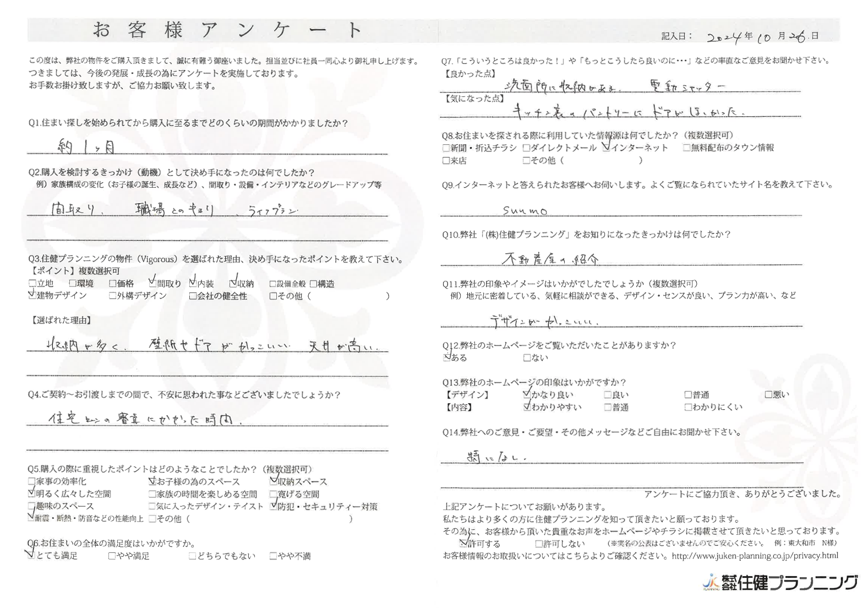The height and width of the screenshot is (608, 868).
Task: Check the 外構デザイン checkbox
Action: [113, 296]
